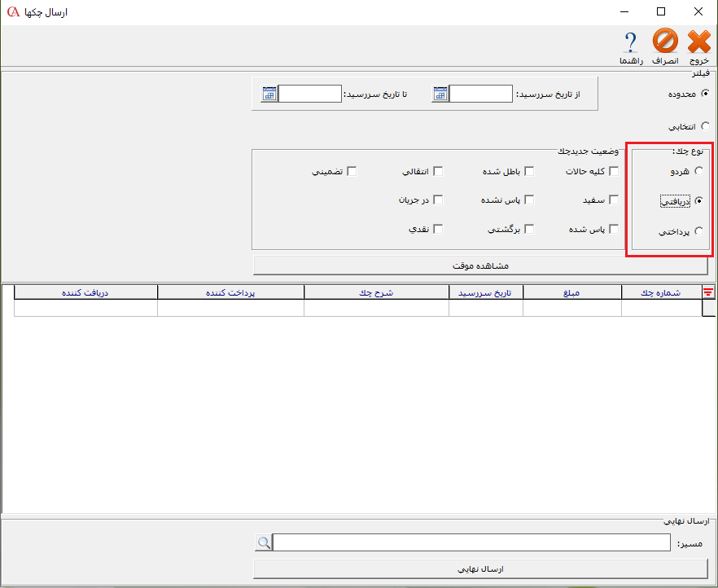
Task: Click the magnifier icon beside the مسیر field
Action: coord(263,542)
